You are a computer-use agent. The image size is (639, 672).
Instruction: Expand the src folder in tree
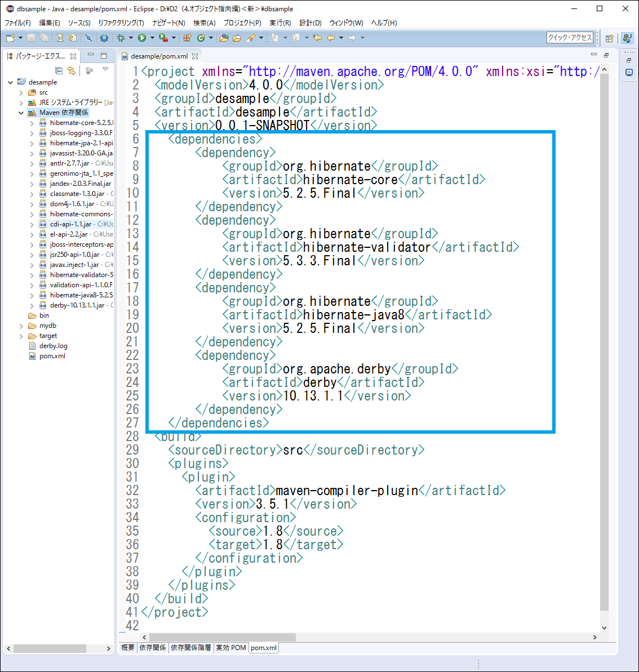[x=21, y=92]
